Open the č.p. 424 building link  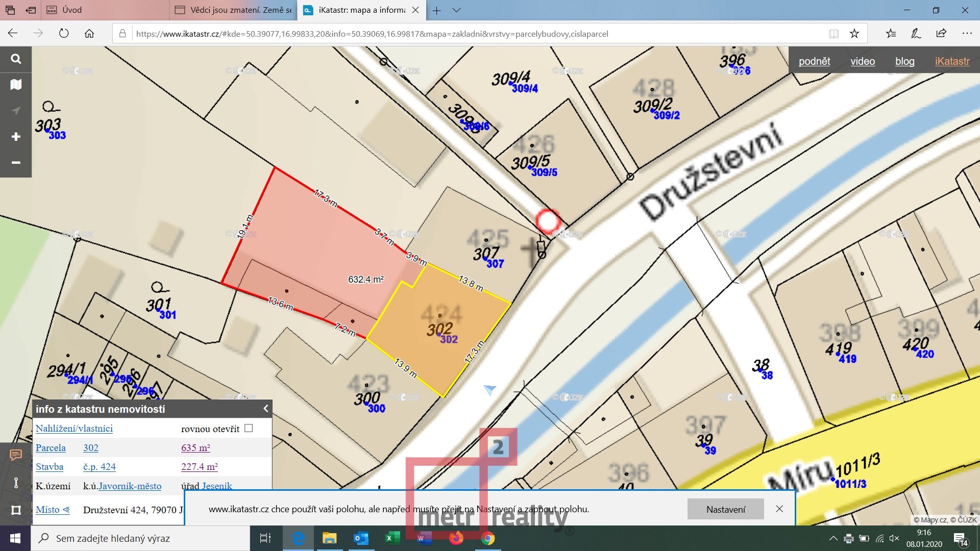100,467
